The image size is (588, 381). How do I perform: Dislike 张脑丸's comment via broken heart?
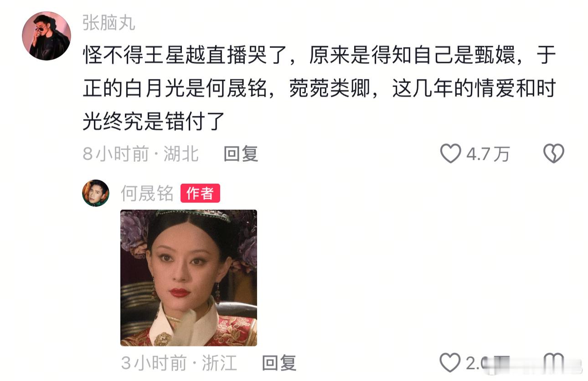click(554, 154)
